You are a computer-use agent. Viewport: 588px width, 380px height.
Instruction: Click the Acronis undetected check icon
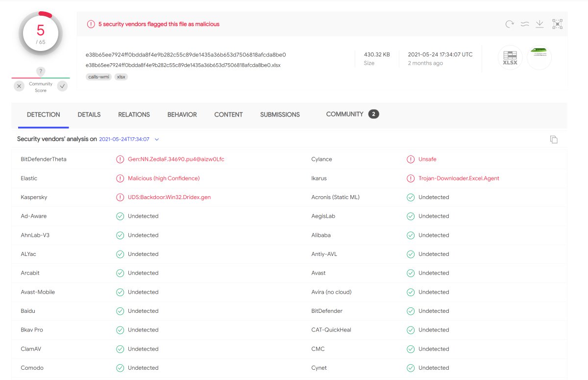coord(411,197)
